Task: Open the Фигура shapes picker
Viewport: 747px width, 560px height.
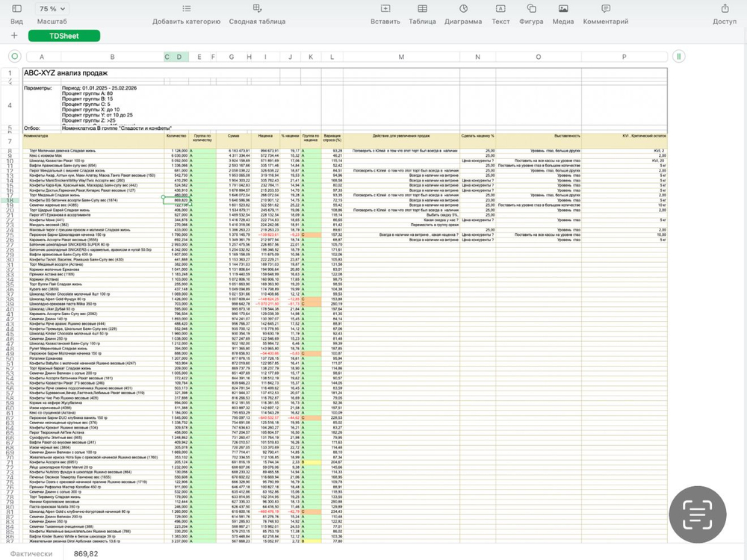Action: [531, 9]
